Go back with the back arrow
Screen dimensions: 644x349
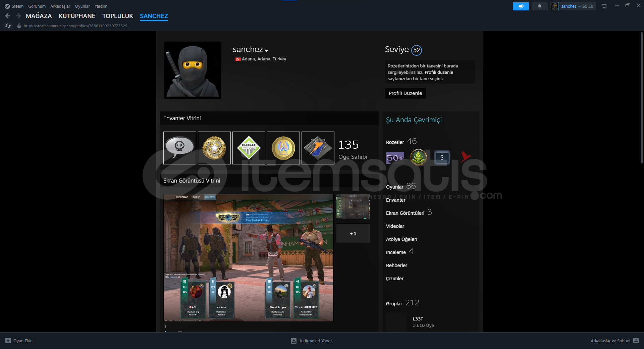(8, 16)
